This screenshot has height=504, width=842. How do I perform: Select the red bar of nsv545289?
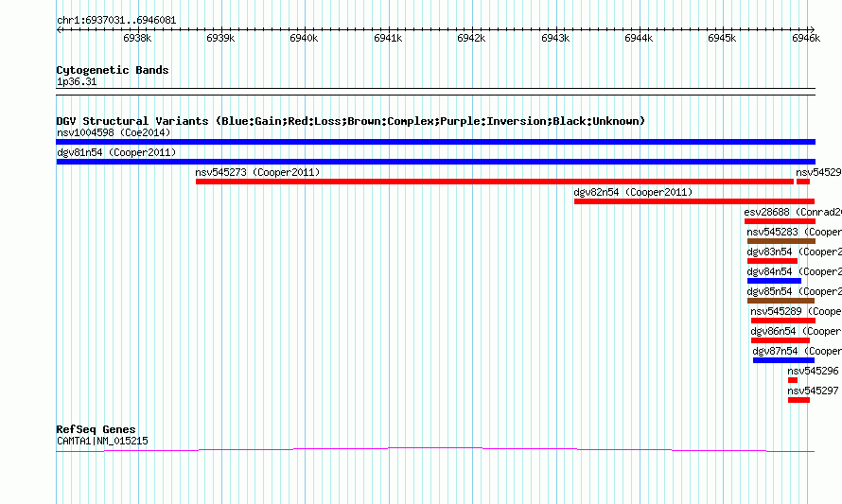coord(783,321)
